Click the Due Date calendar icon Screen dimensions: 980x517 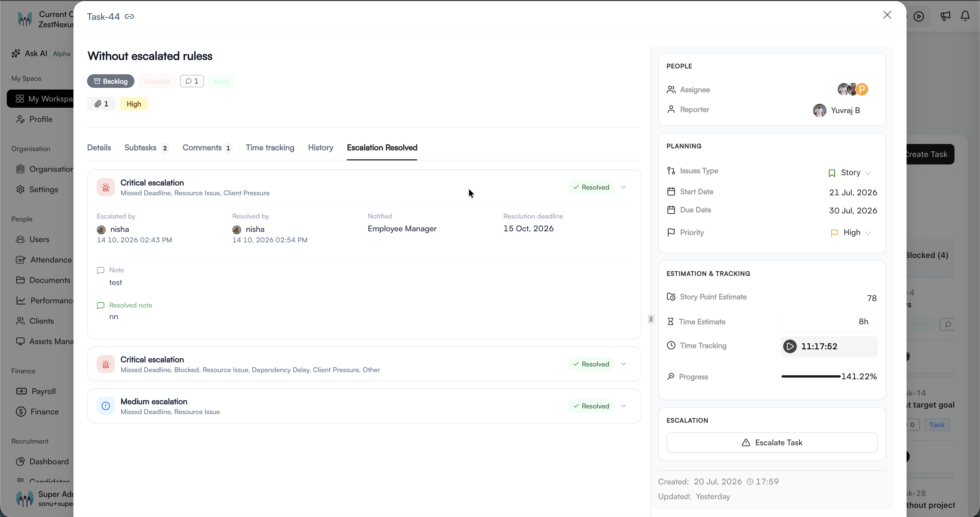tap(671, 210)
